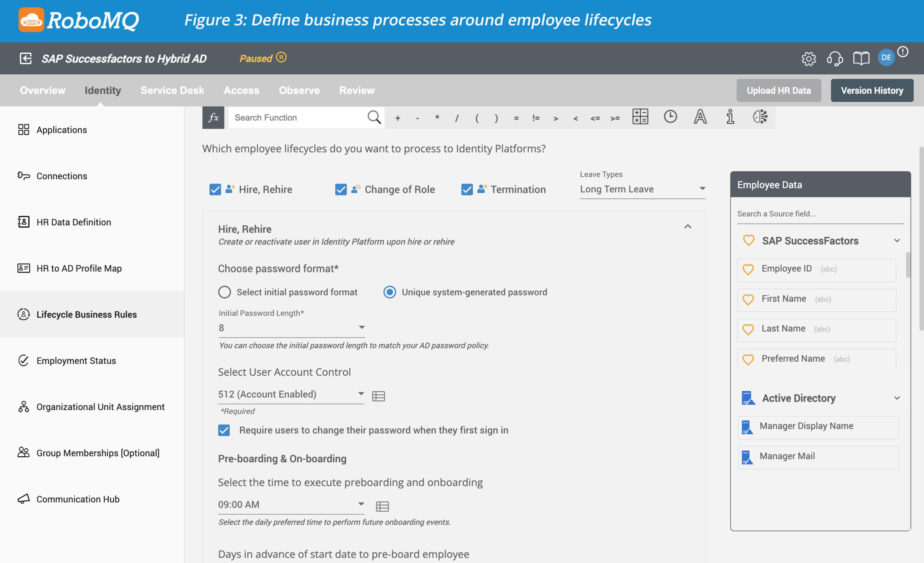924x563 pixels.
Task: Click the clock icon in the function toolbar
Action: (670, 117)
